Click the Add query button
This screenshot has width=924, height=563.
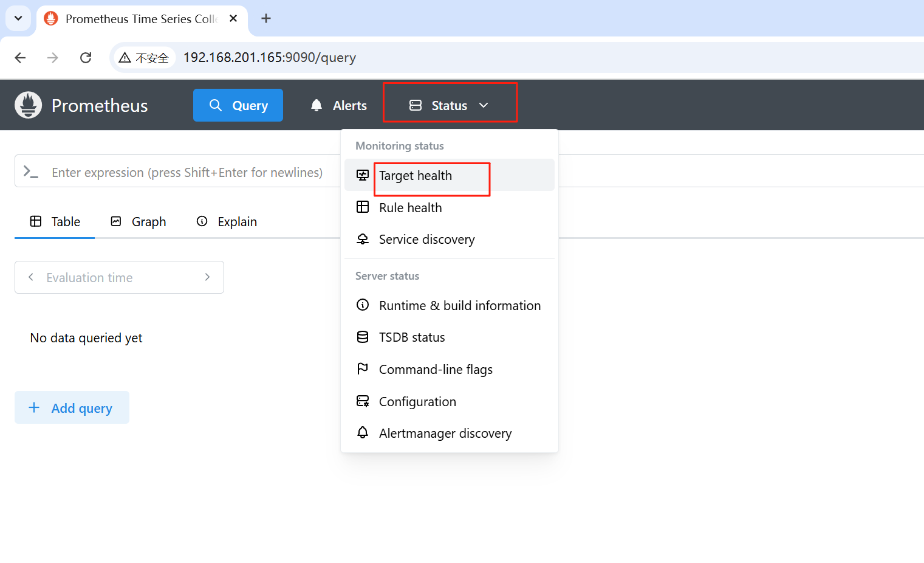click(72, 407)
